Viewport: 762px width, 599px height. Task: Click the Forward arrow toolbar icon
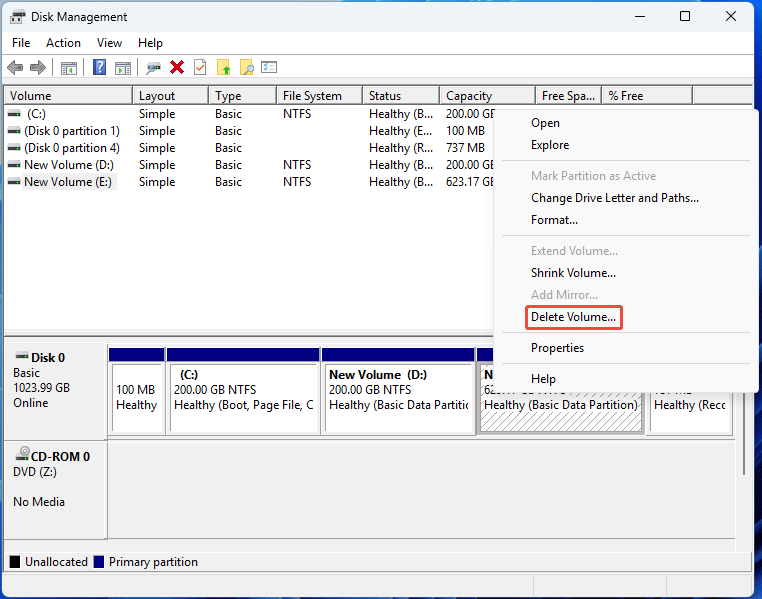[38, 68]
